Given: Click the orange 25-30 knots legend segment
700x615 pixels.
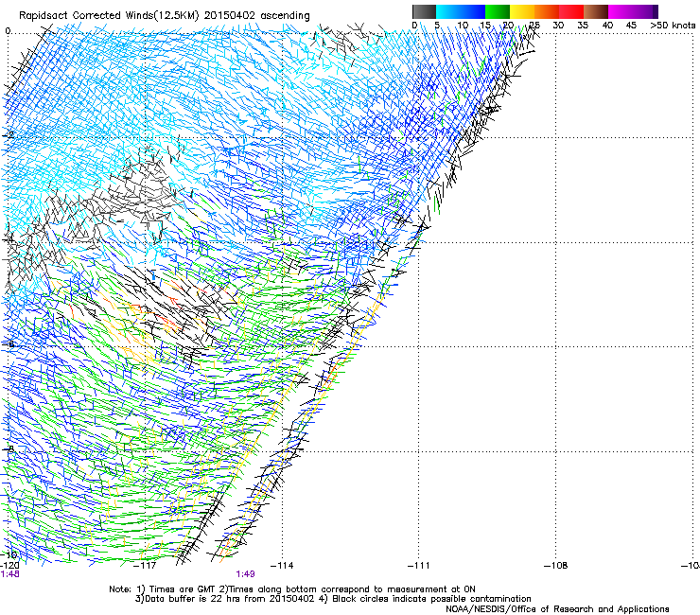Looking at the screenshot, I should click(x=547, y=11).
